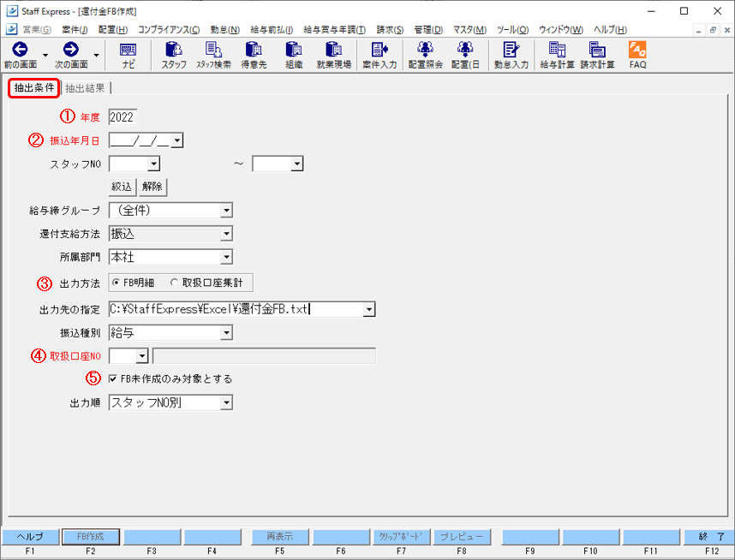Screen dimensions: 735x560
Task: Open the 振込年月日 date dropdown
Action: tap(177, 140)
